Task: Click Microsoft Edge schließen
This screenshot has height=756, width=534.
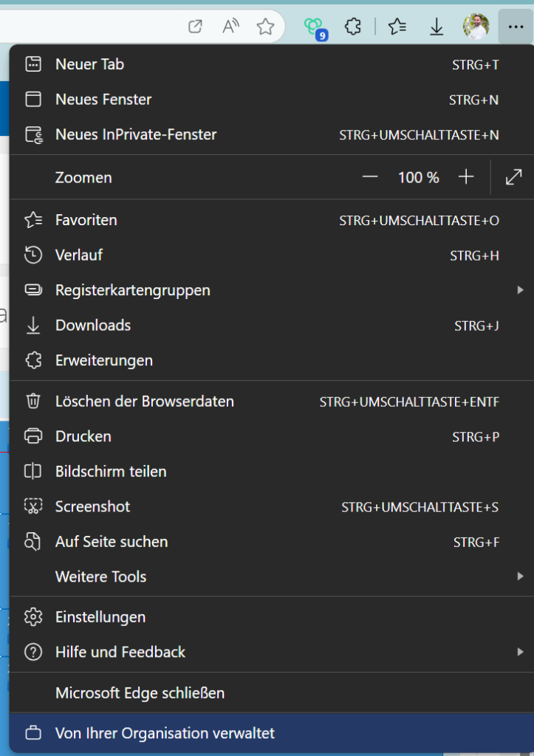Action: pos(140,693)
